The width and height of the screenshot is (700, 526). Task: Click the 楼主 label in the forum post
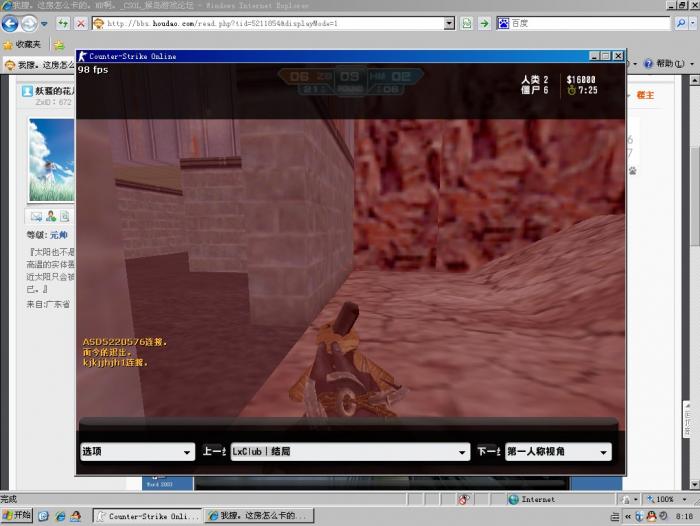pos(645,95)
